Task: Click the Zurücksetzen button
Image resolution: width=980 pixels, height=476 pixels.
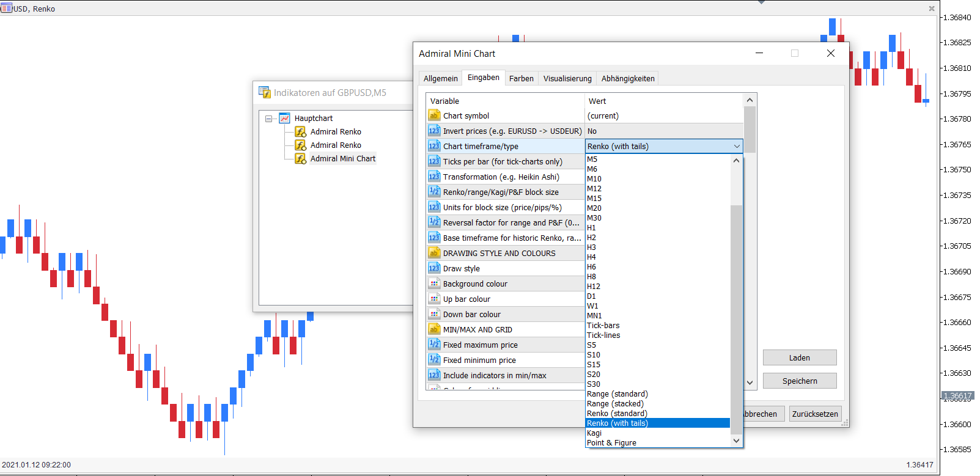Action: coord(815,414)
